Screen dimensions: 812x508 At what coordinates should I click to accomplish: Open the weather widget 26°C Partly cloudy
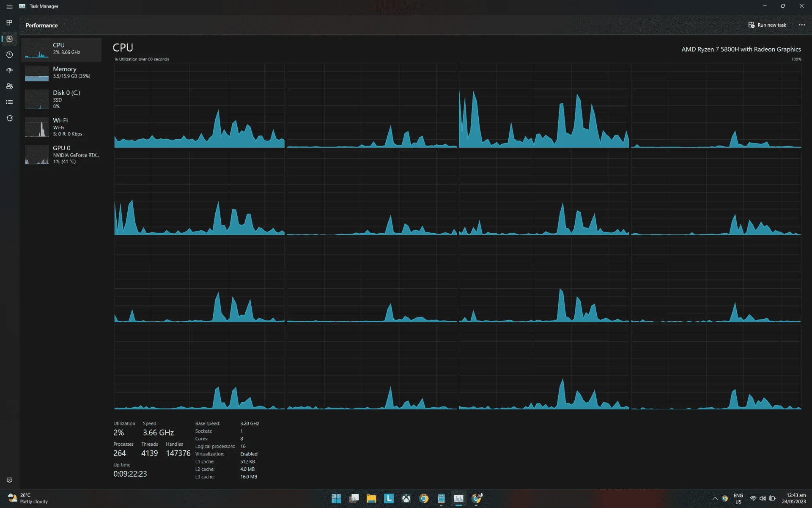pos(28,499)
